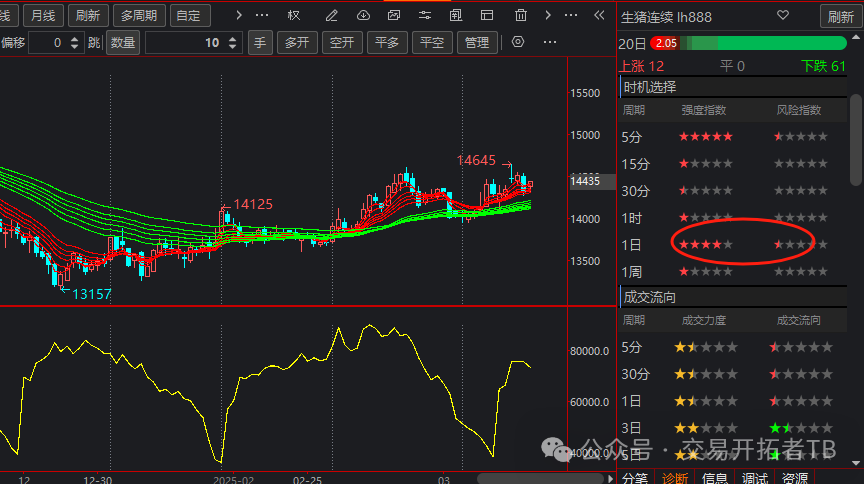Expand toolbar chevron right of trash icon
Image resolution: width=864 pixels, height=484 pixels.
(x=548, y=15)
